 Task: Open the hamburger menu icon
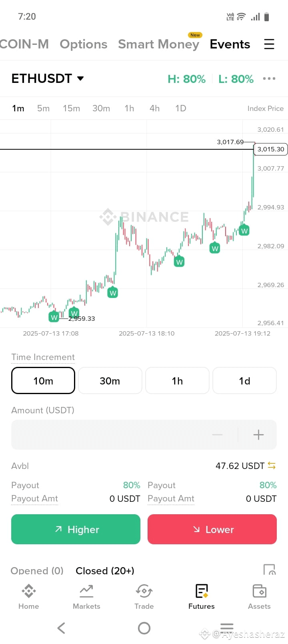coord(269,44)
